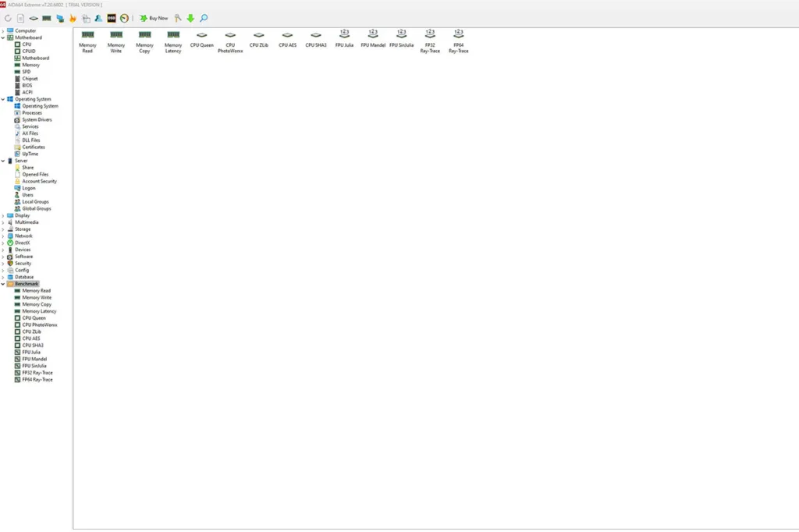The width and height of the screenshot is (799, 532).
Task: Click the blue user icon in toolbar
Action: point(98,19)
